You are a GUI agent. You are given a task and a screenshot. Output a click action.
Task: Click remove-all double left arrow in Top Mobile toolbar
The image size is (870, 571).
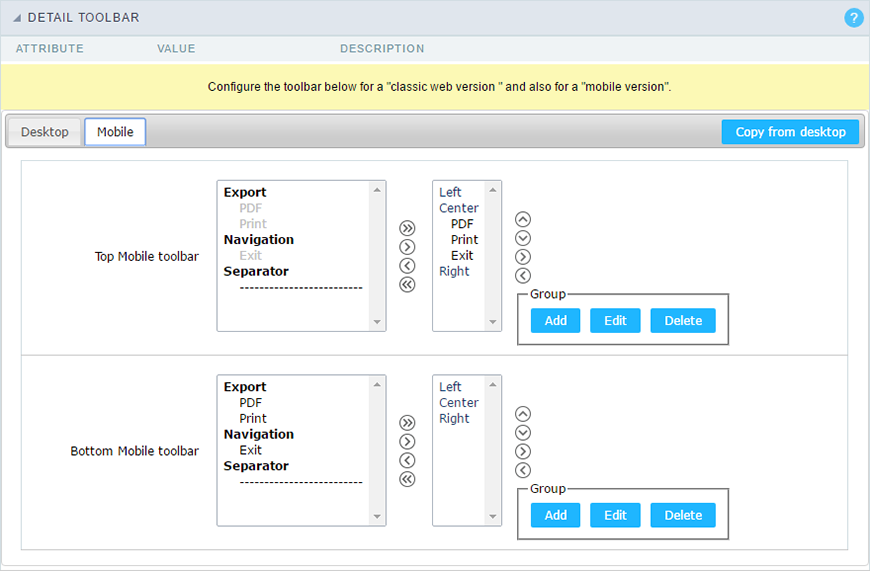407,285
